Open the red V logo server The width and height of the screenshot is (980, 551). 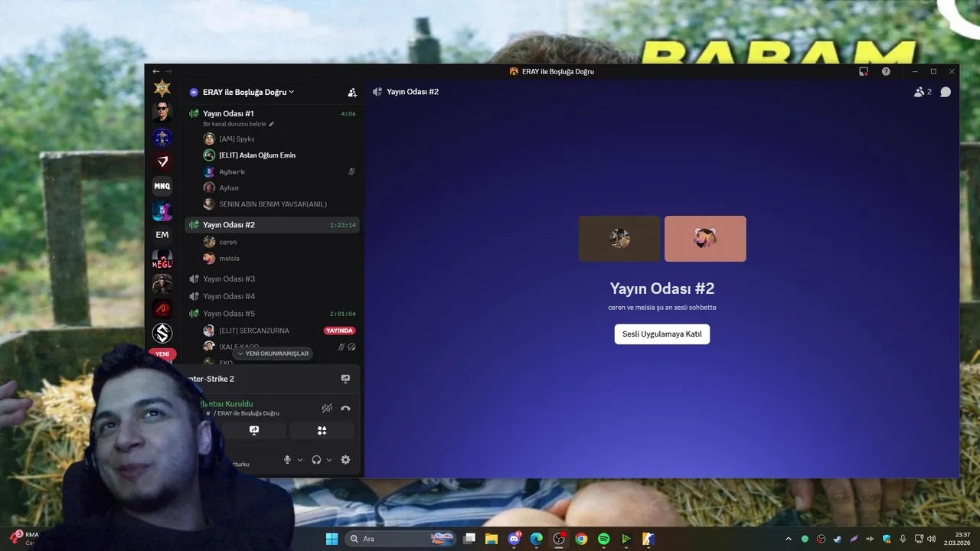pyautogui.click(x=162, y=161)
